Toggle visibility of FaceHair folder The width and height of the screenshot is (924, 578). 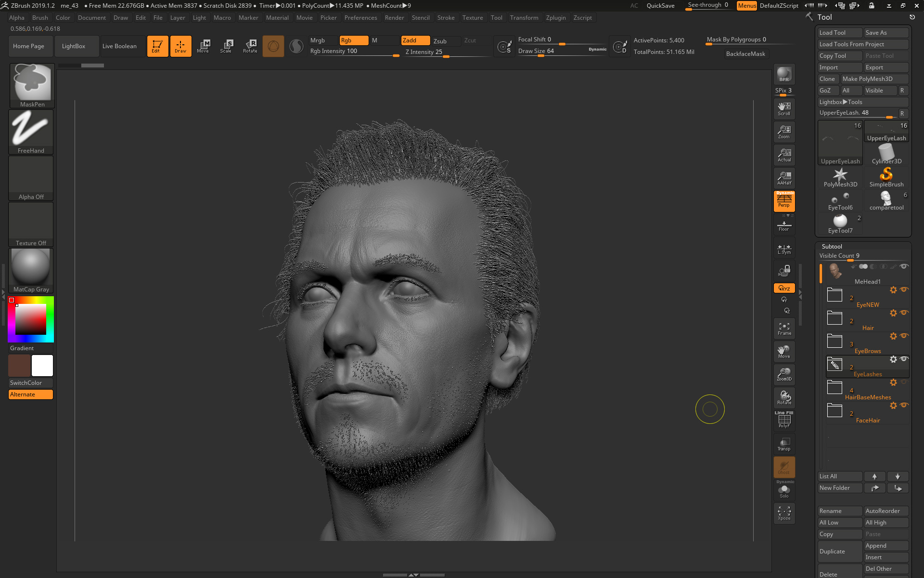point(904,405)
